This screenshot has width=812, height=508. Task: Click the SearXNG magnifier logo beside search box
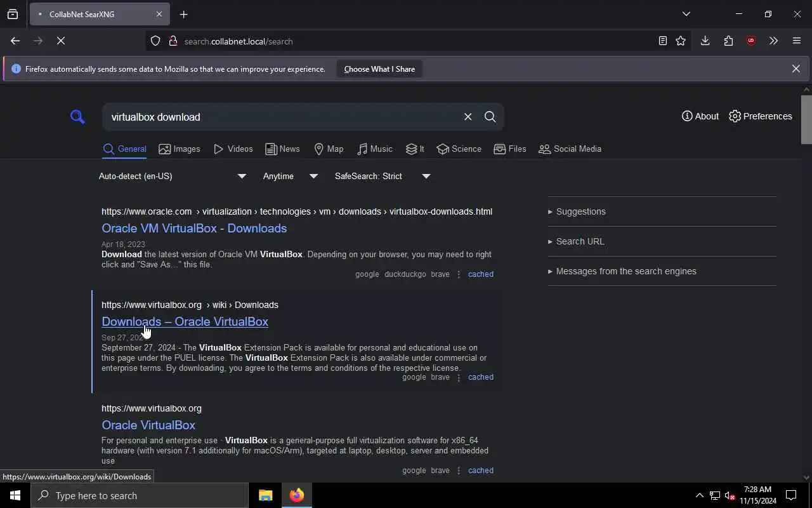77,117
